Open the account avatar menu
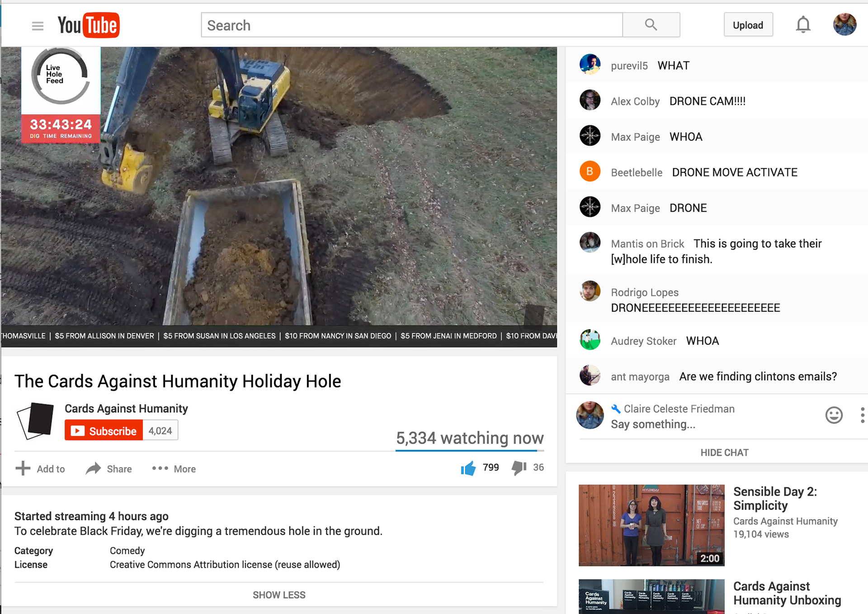Image resolution: width=868 pixels, height=614 pixels. 844,24
